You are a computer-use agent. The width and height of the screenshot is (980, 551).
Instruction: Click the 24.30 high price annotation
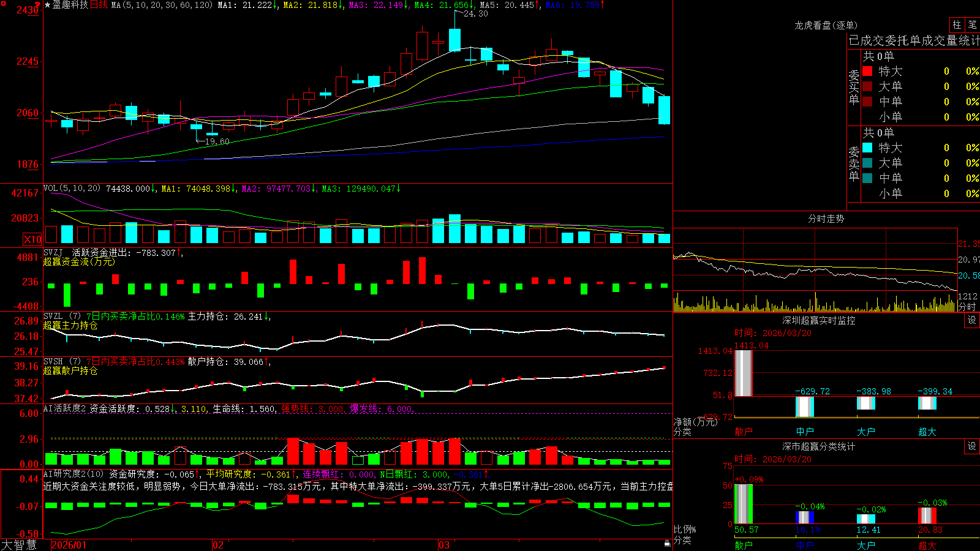click(476, 13)
